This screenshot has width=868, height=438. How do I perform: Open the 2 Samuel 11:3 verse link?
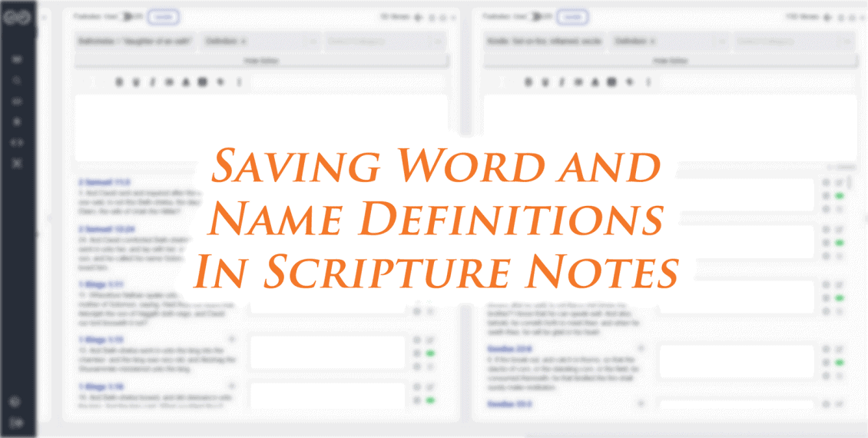pyautogui.click(x=104, y=182)
